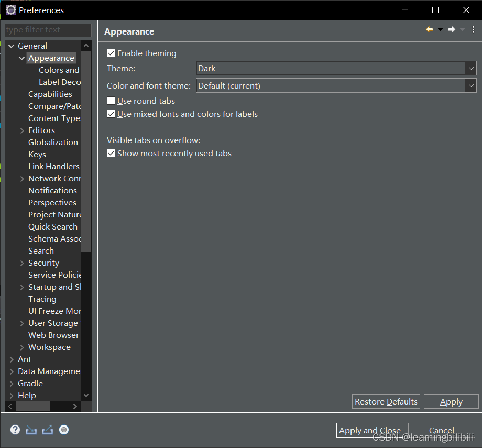Collapse the Appearance tree node

coord(22,58)
